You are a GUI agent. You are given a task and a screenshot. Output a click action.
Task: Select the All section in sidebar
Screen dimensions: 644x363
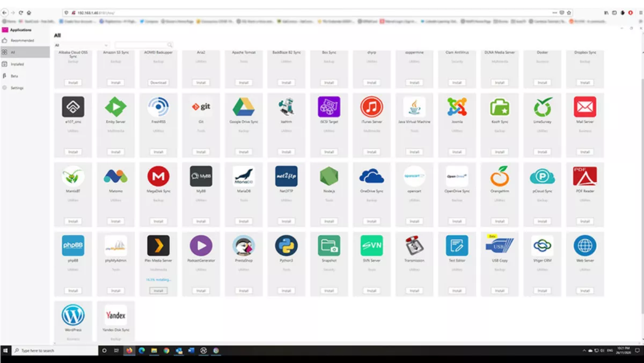[25, 52]
